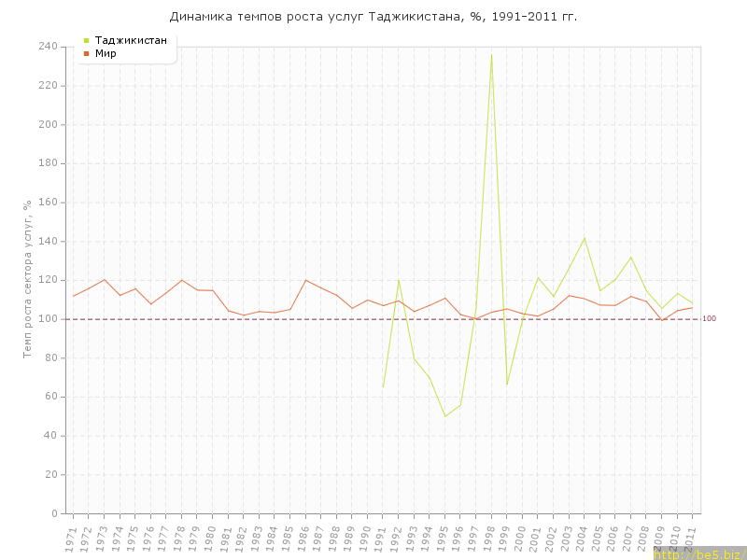Screen dimensions: 747x560
Task: Select the 2011 x-axis year label
Action: click(692, 539)
